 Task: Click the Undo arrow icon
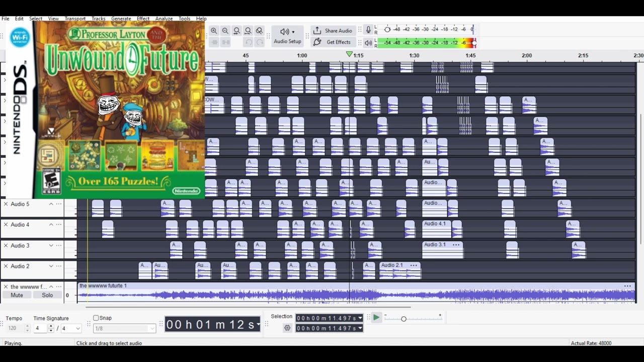[x=248, y=42]
